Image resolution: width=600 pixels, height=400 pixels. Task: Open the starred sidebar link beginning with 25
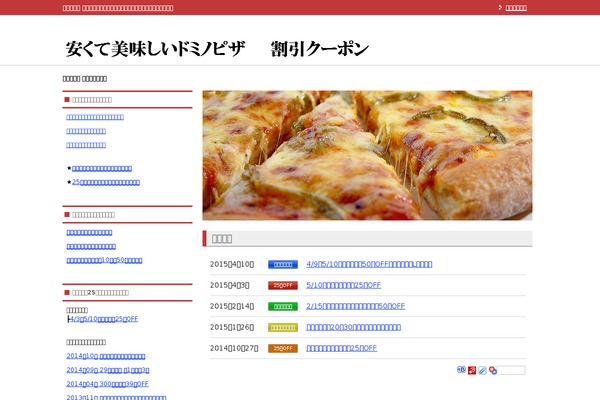(106, 182)
